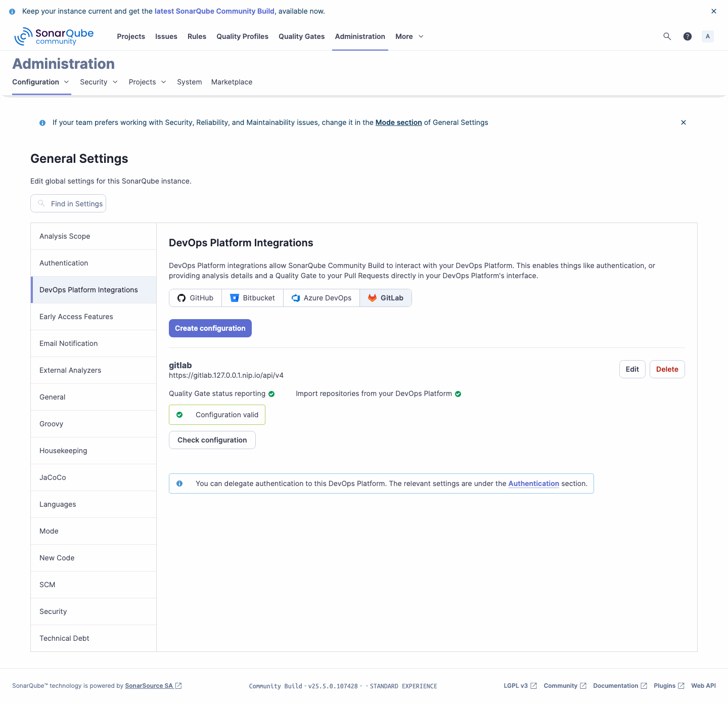Viewport: 728px width, 703px height.
Task: Select Technical Debt settings category
Action: [94, 638]
